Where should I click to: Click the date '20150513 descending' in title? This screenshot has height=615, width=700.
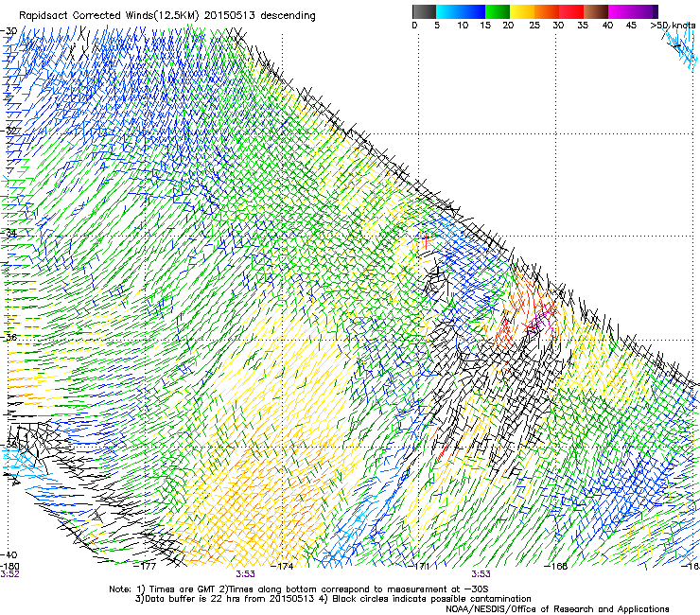pyautogui.click(x=260, y=16)
